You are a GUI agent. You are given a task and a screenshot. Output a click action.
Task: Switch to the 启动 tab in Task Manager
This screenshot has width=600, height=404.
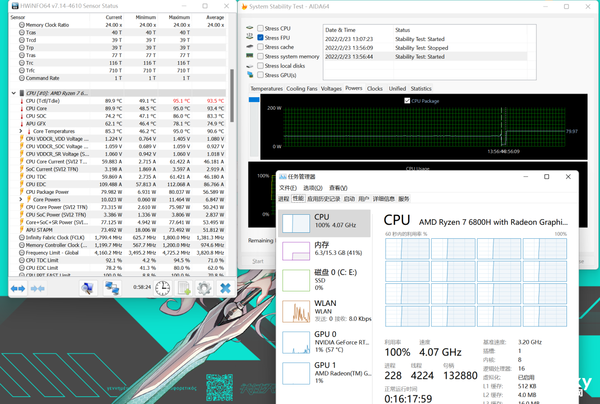[x=349, y=199]
